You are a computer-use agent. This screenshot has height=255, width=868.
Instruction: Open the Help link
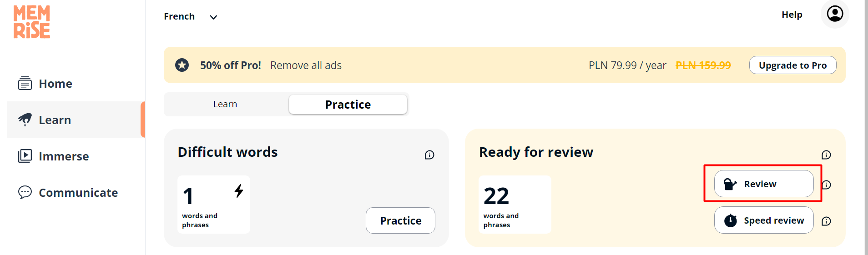click(792, 15)
